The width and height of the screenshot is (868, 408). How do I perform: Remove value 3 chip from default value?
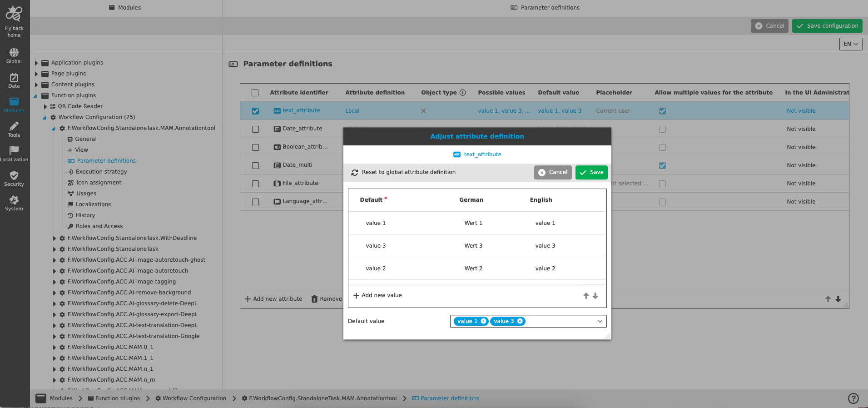click(520, 321)
